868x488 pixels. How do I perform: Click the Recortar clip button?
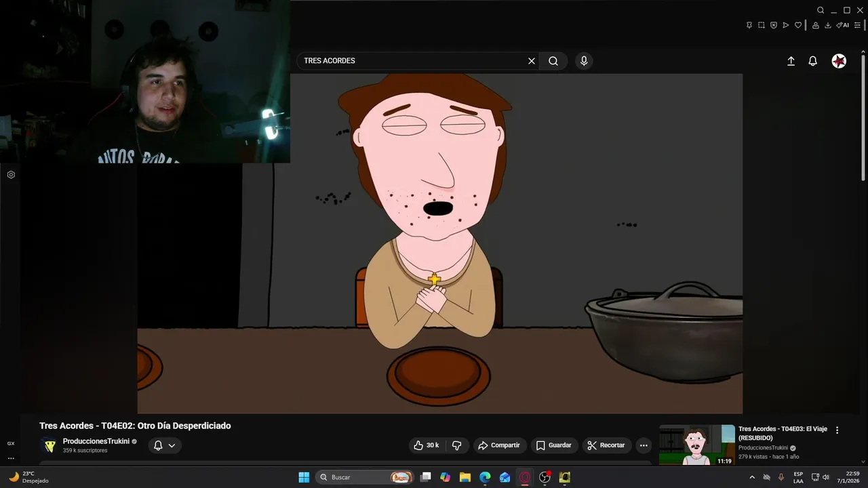(606, 445)
